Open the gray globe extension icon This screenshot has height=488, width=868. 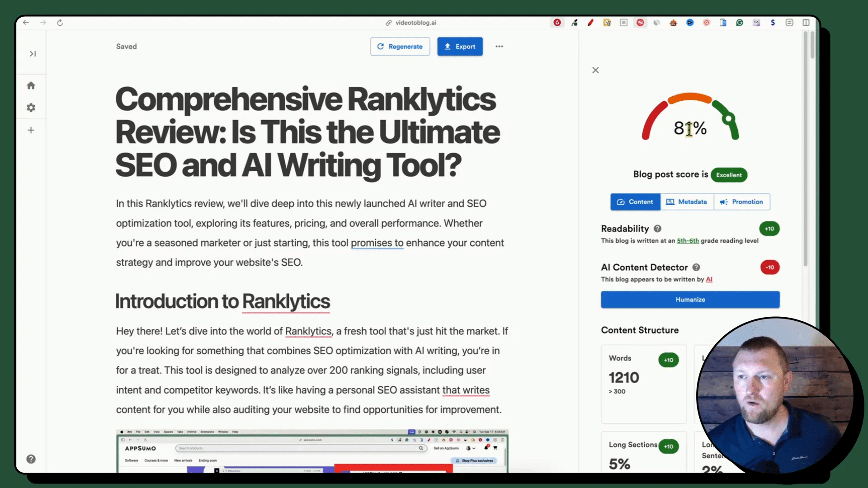pyautogui.click(x=656, y=23)
